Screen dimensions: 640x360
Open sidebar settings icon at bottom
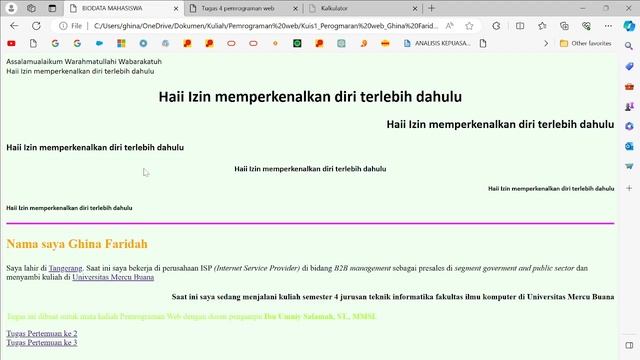[629, 345]
